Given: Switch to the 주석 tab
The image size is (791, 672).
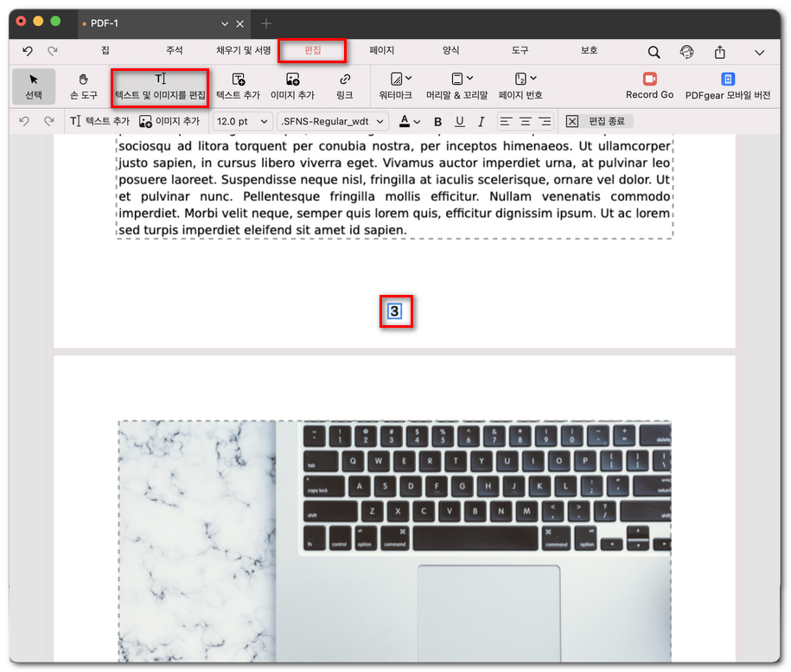Looking at the screenshot, I should [175, 51].
